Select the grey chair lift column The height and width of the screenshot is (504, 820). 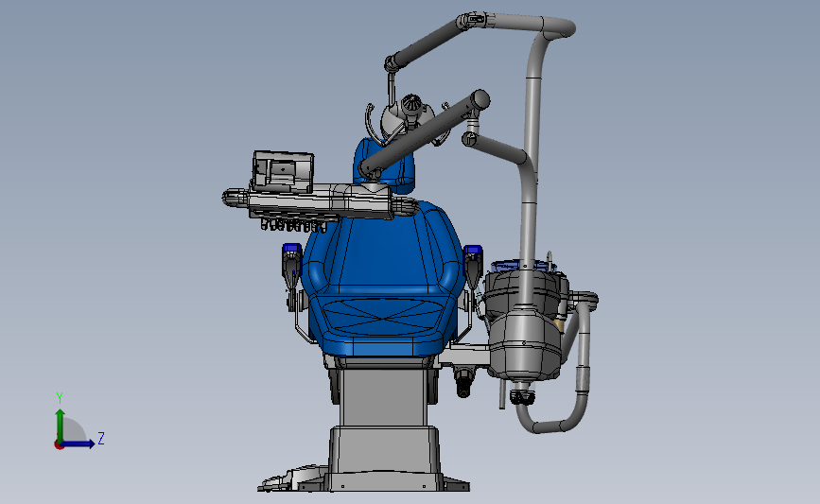point(384,397)
